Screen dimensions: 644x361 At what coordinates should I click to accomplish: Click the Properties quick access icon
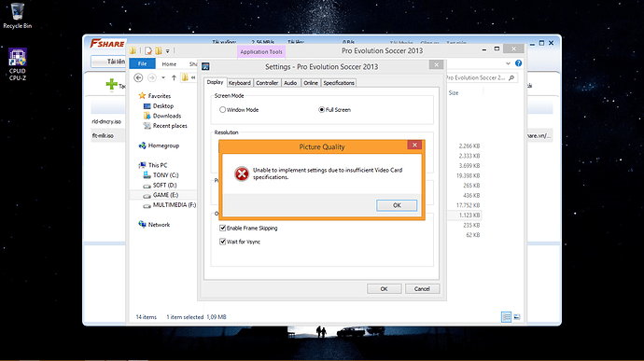click(x=148, y=51)
